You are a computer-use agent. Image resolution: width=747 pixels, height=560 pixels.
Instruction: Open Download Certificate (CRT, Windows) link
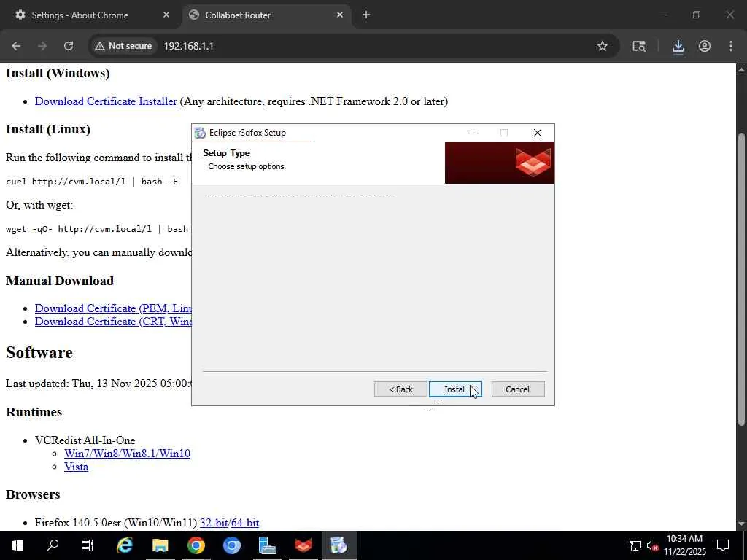113,322
